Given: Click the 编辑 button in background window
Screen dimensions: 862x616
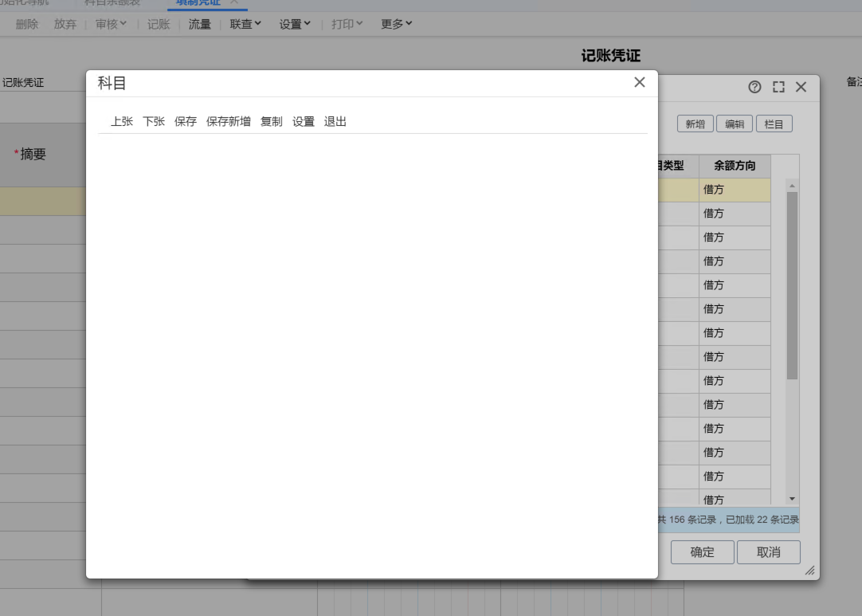Looking at the screenshot, I should click(x=735, y=124).
